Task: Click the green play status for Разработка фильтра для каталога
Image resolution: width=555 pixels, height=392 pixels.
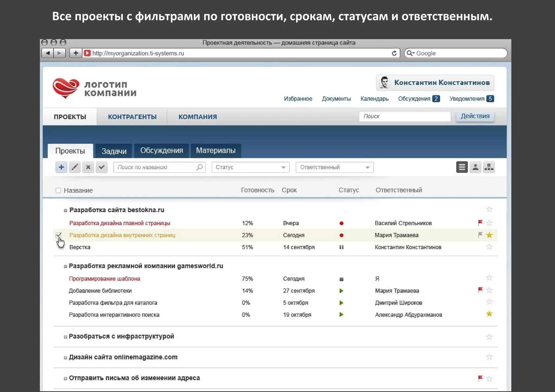Action: (x=341, y=303)
